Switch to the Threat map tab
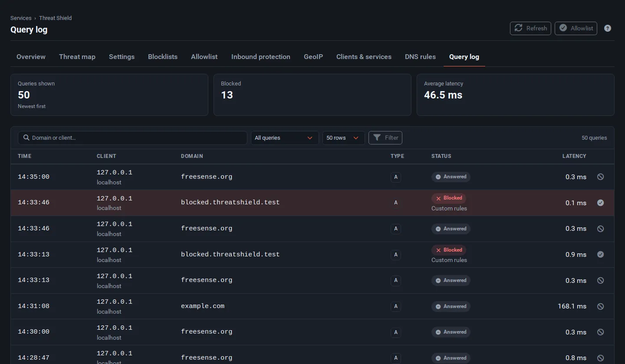 [x=77, y=57]
